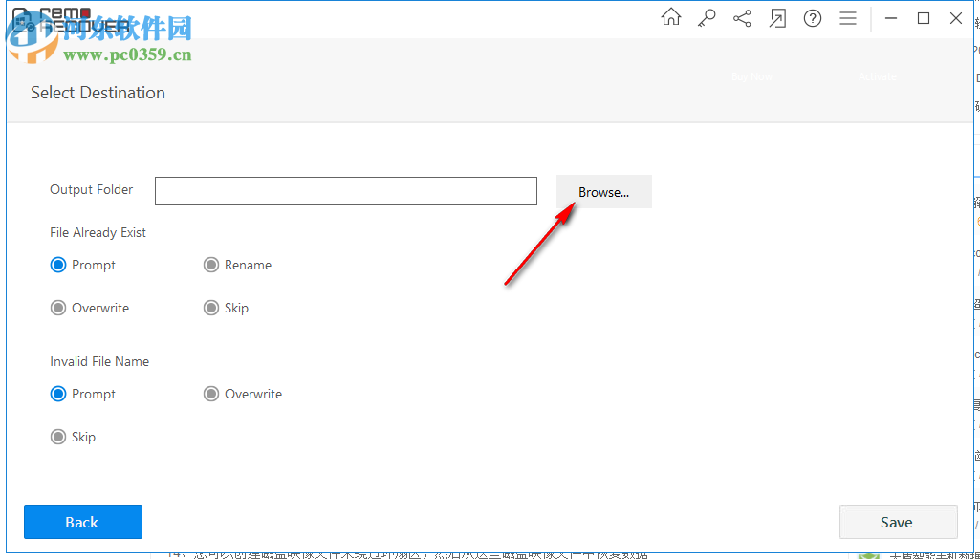This screenshot has width=980, height=559.
Task: Close the Remo Recover window
Action: 956,18
